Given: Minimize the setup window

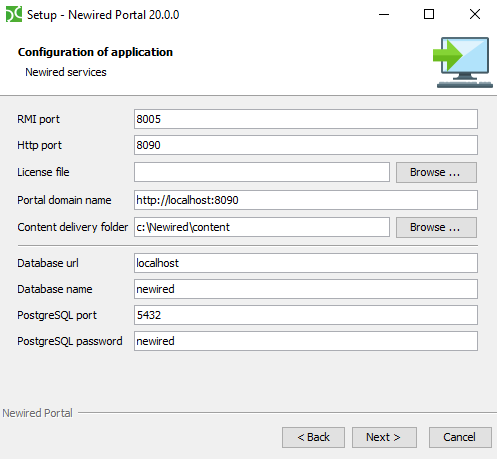Looking at the screenshot, I should 384,14.
